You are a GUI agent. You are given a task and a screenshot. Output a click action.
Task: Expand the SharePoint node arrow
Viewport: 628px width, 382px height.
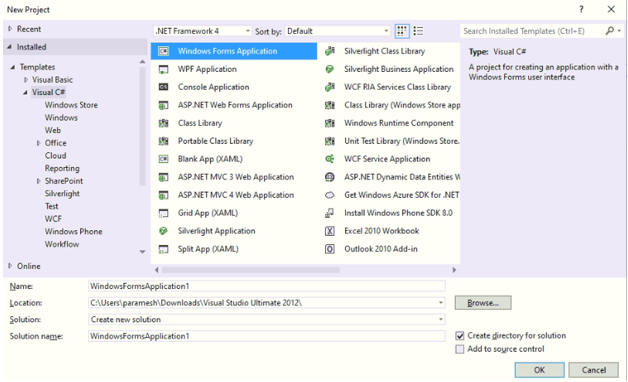[x=38, y=181]
